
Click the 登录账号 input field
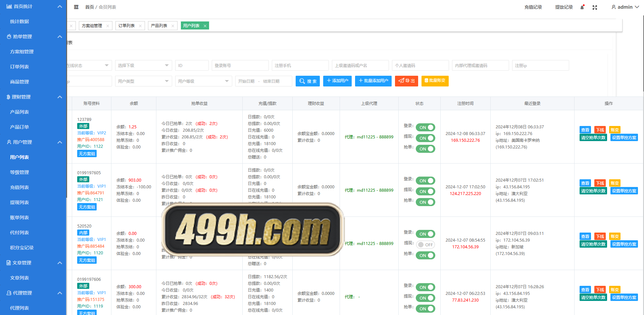click(x=240, y=65)
